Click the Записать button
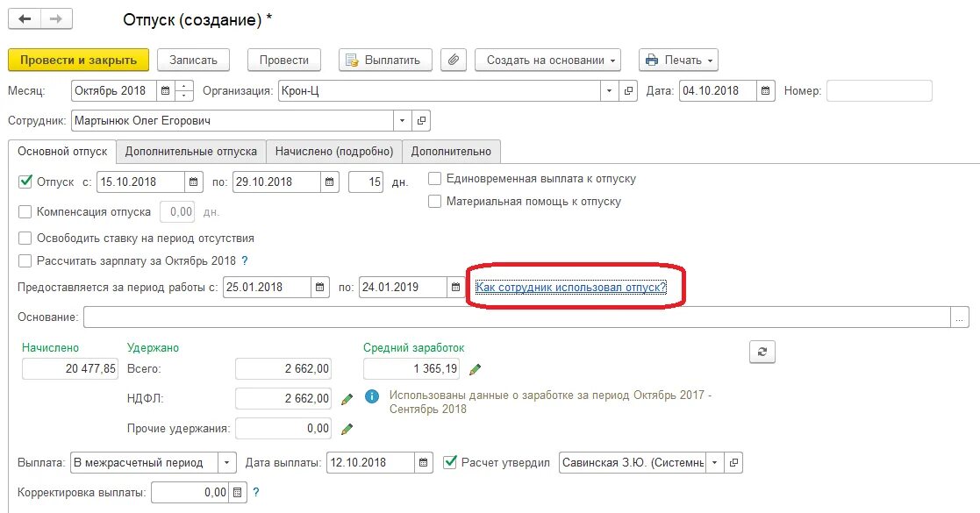This screenshot has width=980, height=513. (x=193, y=60)
